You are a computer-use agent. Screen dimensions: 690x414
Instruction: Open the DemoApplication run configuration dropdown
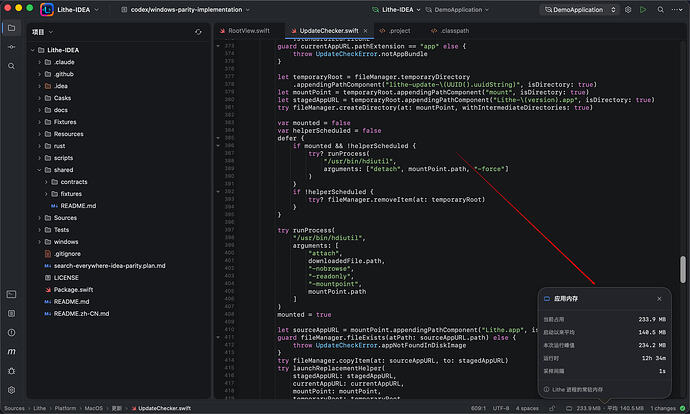(580, 9)
